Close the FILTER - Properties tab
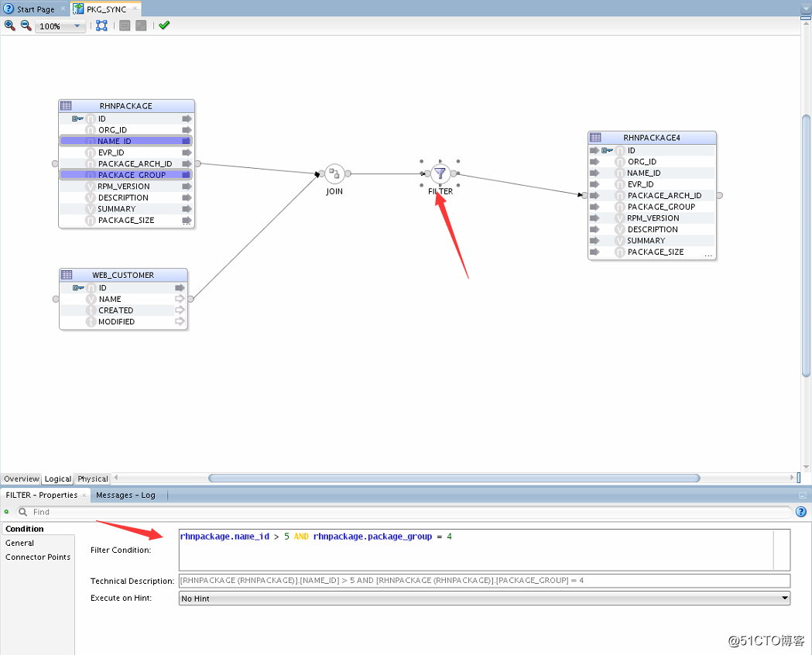 point(84,496)
